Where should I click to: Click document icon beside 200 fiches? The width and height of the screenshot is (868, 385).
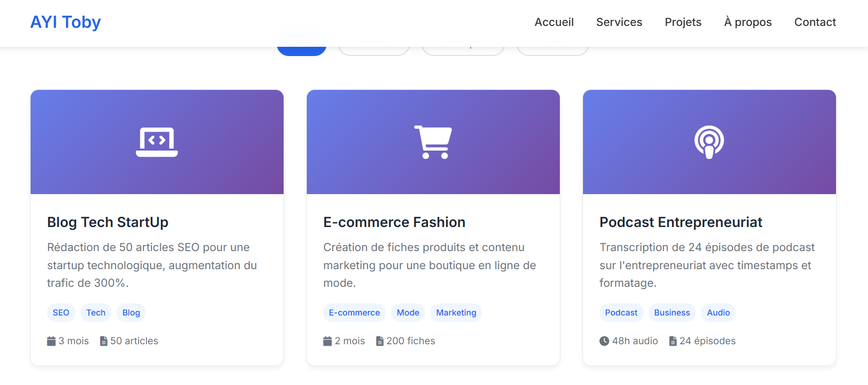[x=380, y=341]
